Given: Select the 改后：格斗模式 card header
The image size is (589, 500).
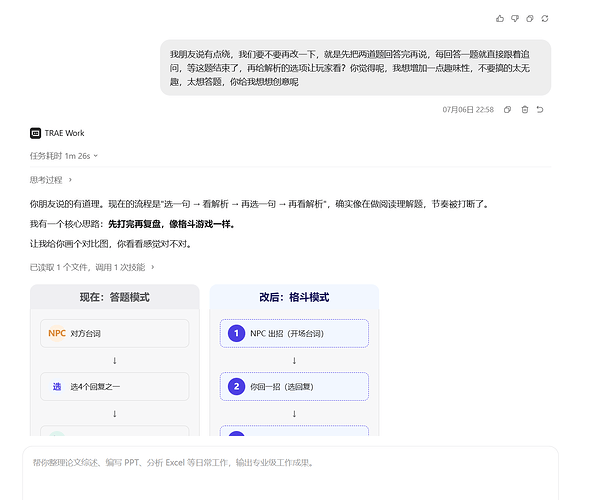Looking at the screenshot, I should click(294, 297).
